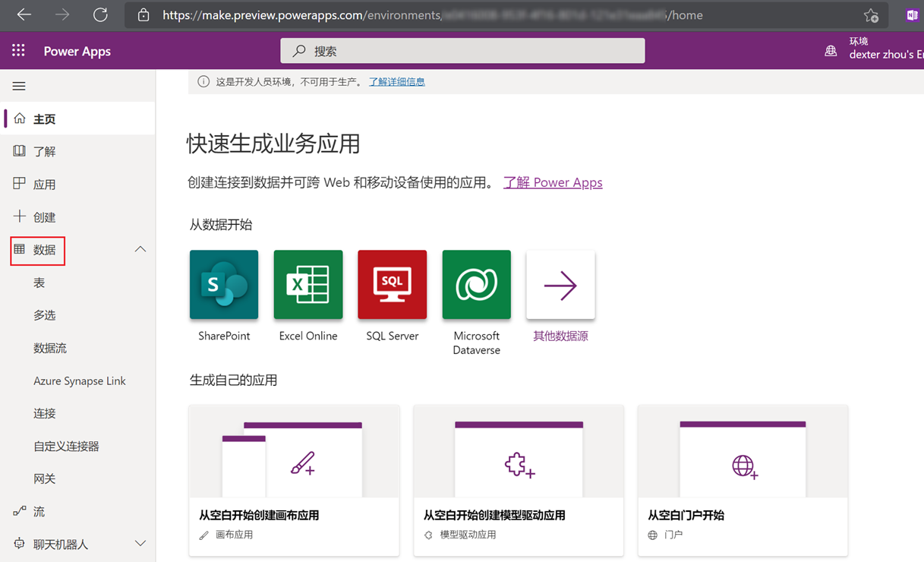The height and width of the screenshot is (562, 924).
Task: Click the flow icon beside 流
Action: click(20, 511)
